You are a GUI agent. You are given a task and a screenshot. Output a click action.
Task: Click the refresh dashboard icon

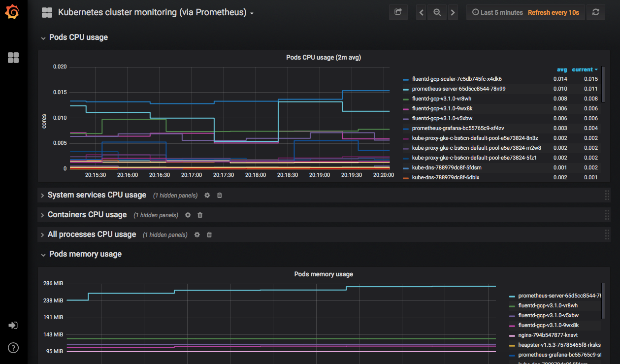point(596,12)
